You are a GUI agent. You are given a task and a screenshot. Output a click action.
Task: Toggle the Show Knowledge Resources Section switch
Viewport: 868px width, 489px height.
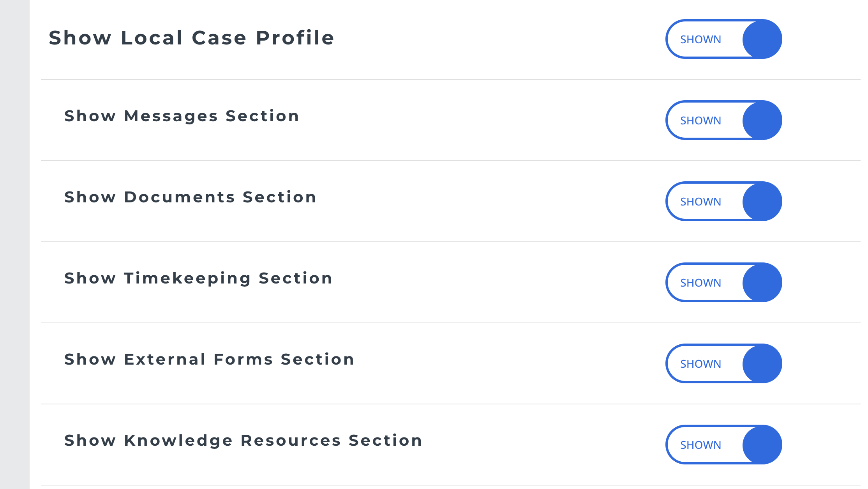[x=723, y=445]
